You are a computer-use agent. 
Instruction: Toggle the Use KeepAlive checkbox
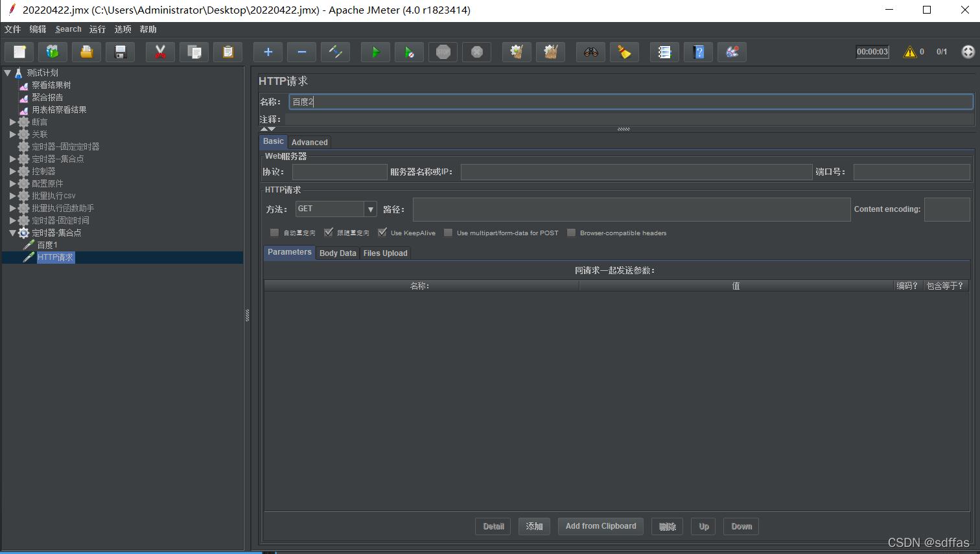point(382,233)
